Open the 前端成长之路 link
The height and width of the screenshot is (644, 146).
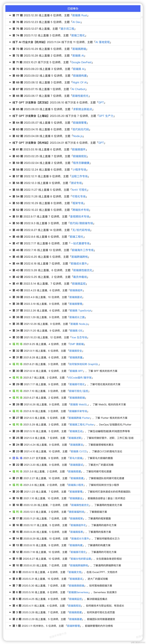[x=77, y=317]
